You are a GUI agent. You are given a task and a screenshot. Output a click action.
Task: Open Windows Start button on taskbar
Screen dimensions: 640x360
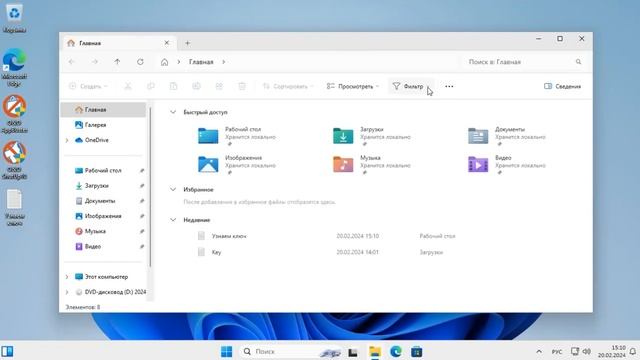(x=227, y=351)
